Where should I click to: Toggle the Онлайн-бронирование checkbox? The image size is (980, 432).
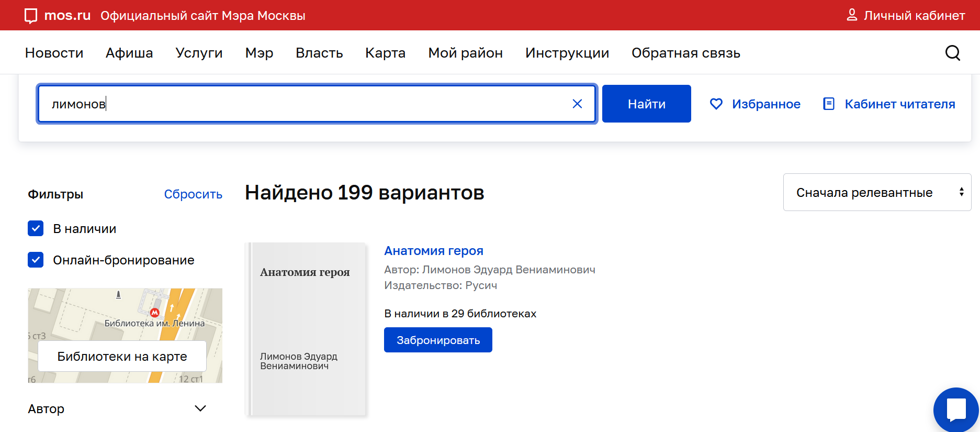[36, 260]
